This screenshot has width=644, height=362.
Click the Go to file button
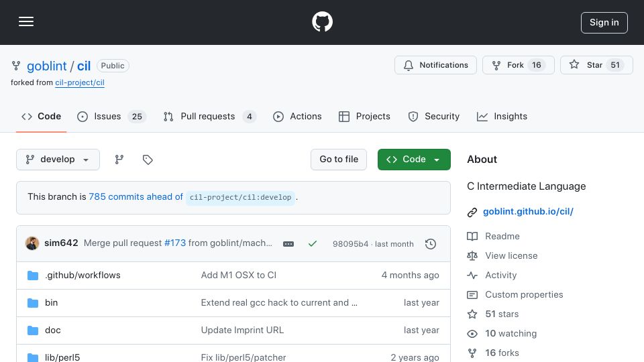point(338,160)
